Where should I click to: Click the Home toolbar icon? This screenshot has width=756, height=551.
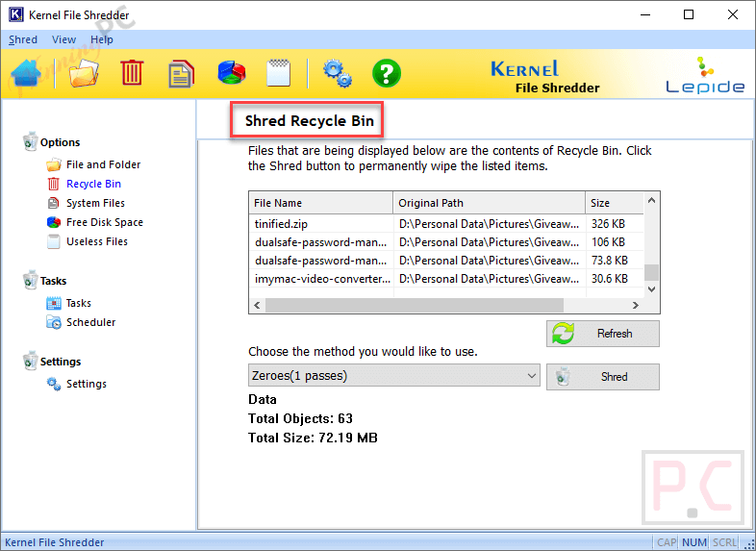point(27,73)
